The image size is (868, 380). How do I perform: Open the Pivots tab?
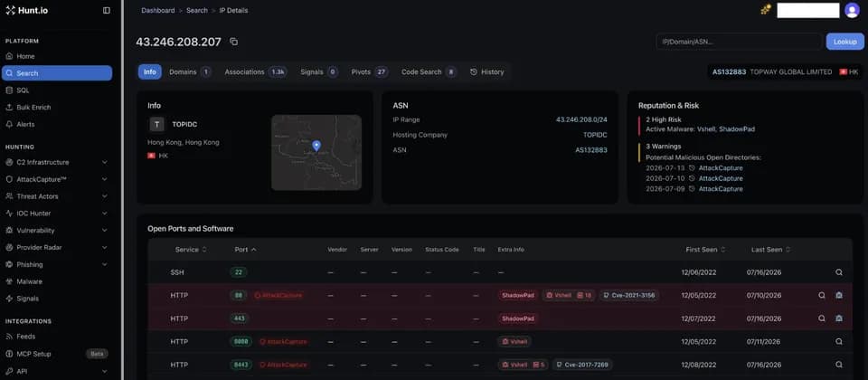click(x=370, y=72)
